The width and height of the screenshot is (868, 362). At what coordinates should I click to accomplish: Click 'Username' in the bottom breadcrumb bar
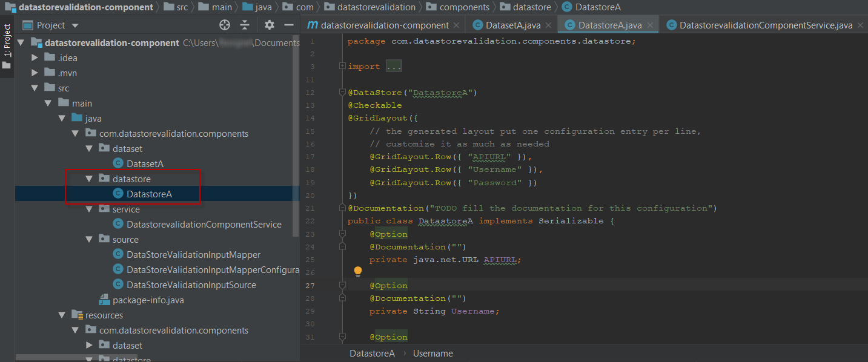click(x=432, y=353)
